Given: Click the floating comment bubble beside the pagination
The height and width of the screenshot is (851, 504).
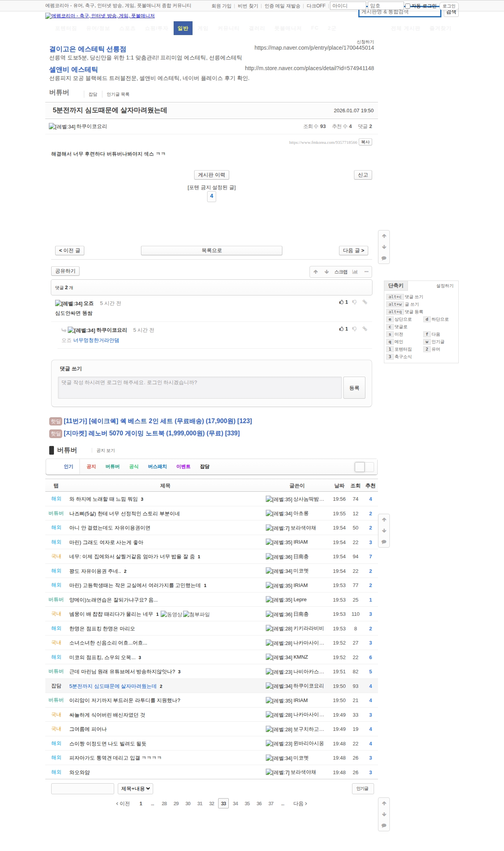Looking at the screenshot, I should (384, 825).
